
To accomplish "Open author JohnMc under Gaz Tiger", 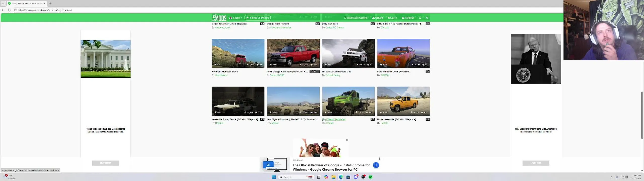I will [274, 123].
